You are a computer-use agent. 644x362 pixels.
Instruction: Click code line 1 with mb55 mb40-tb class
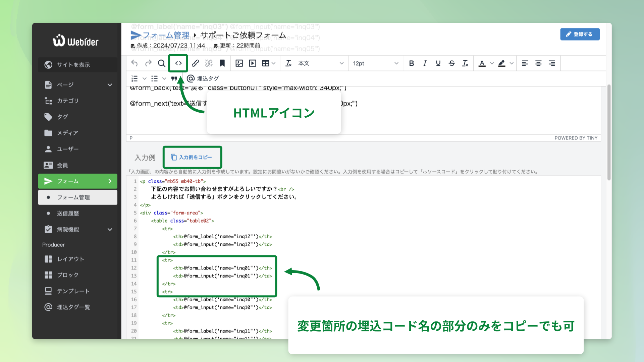(173, 181)
